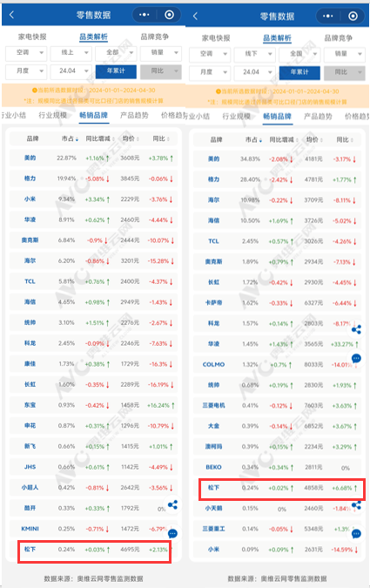Open 松下 brand in the left panel list

click(x=30, y=549)
